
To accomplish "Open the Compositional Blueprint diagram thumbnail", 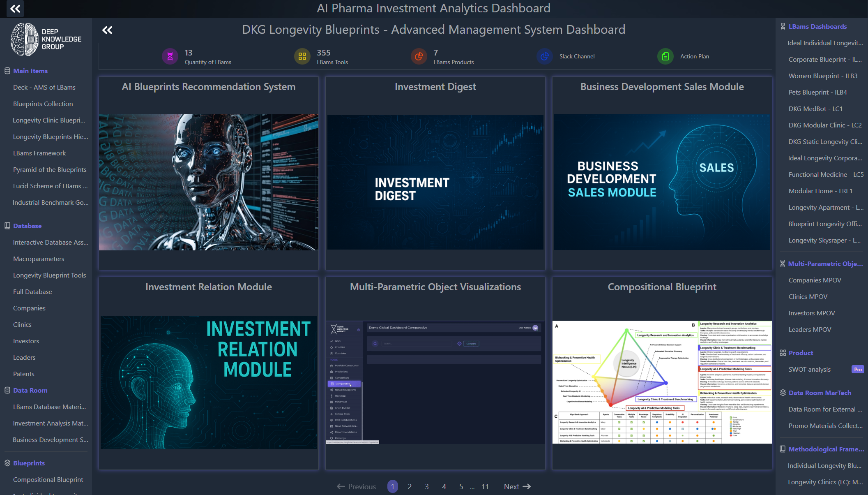I will click(662, 382).
